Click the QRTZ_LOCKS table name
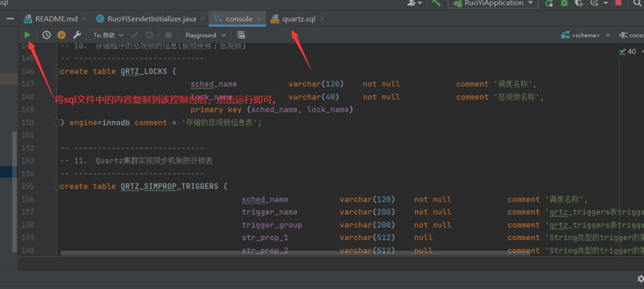Image resolution: width=644 pixels, height=289 pixels. 144,72
